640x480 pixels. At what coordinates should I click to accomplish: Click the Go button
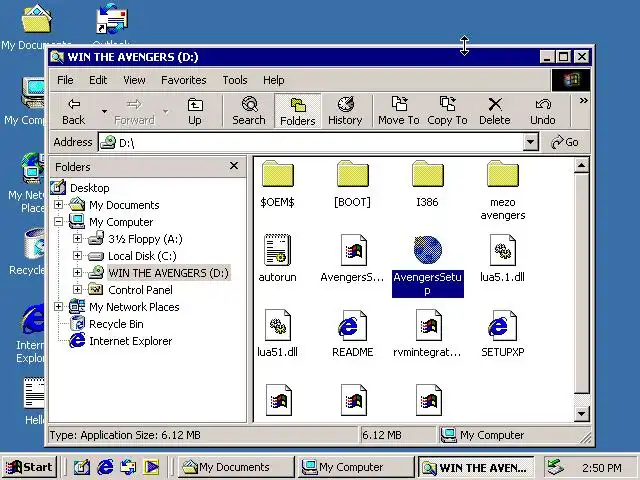[565, 142]
